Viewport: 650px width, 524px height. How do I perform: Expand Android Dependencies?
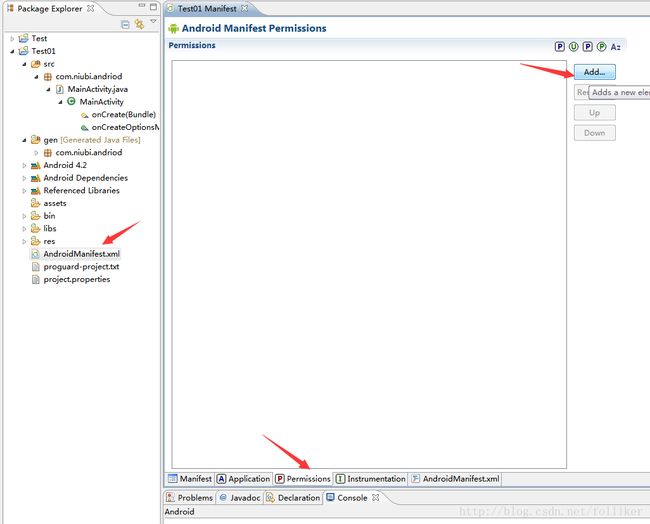[24, 178]
